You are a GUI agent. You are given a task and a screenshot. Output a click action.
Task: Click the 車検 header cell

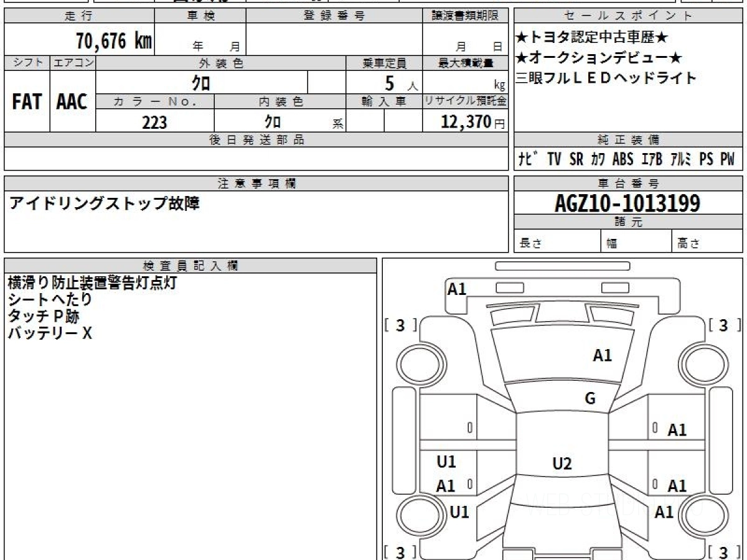pyautogui.click(x=200, y=16)
